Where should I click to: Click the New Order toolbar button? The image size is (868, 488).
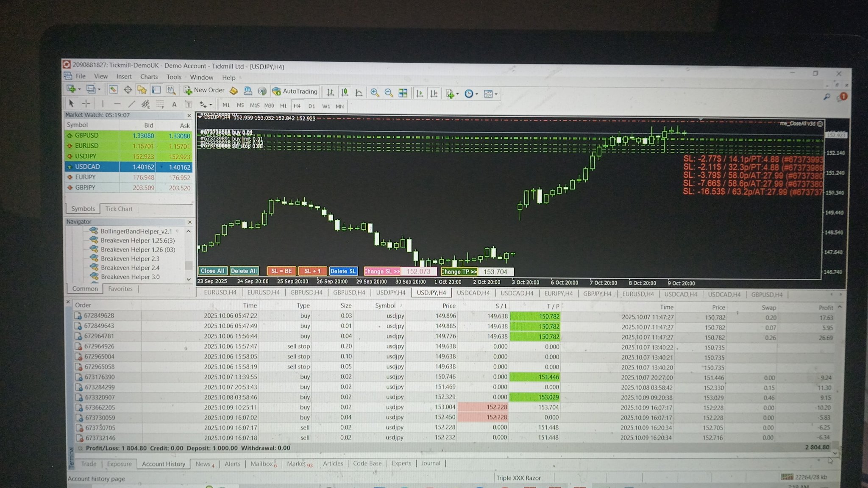coord(204,90)
